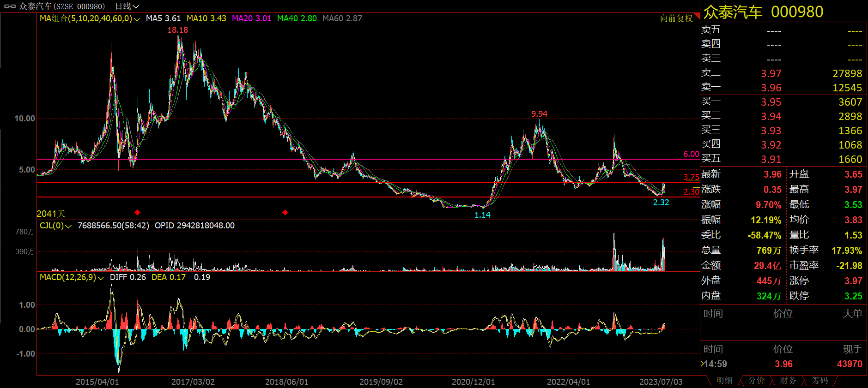Viewport: 868px width, 388px height.
Task: Click the 众泰汽车 000980 header in quote panel
Action: [x=763, y=12]
